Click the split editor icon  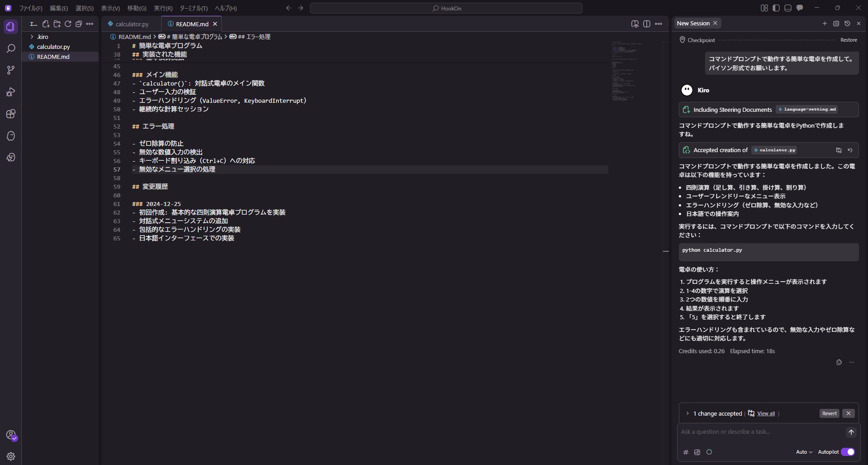point(647,24)
